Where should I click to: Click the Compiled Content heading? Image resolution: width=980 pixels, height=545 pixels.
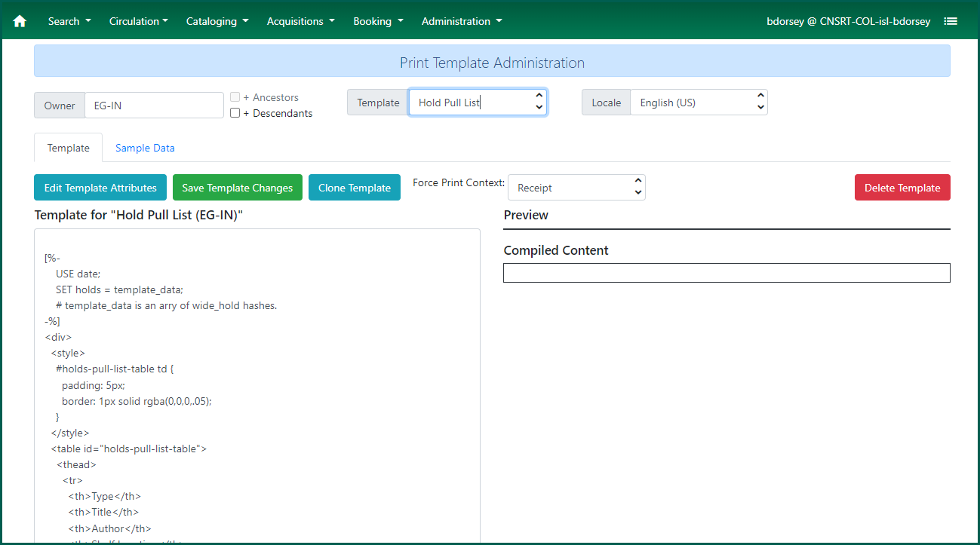coord(556,250)
